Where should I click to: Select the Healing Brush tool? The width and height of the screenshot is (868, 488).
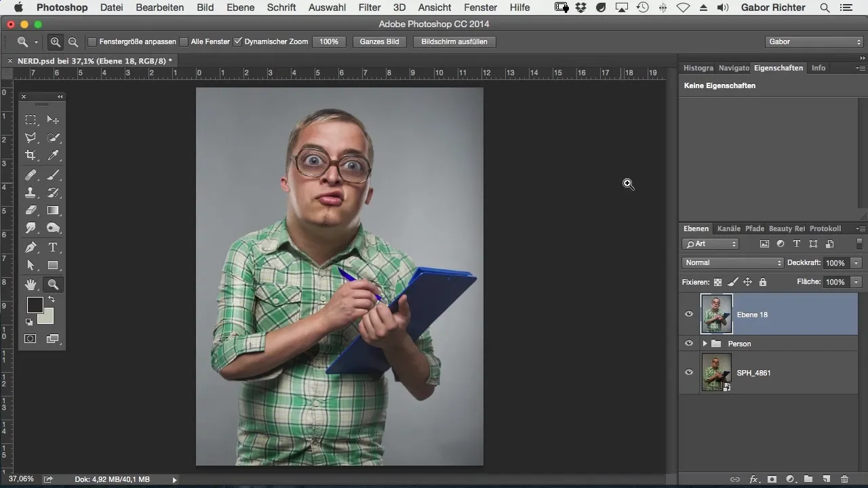pyautogui.click(x=31, y=176)
